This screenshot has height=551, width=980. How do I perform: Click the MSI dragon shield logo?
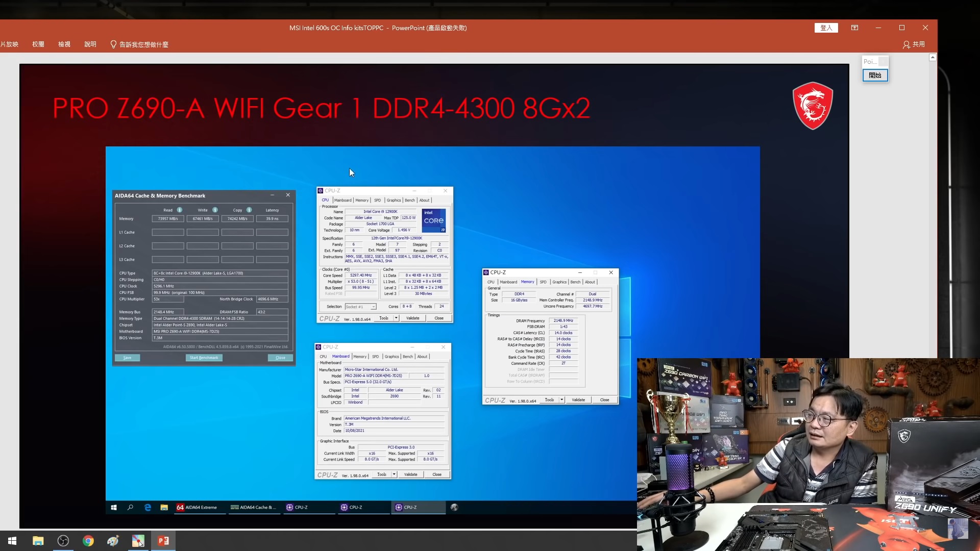tap(813, 106)
